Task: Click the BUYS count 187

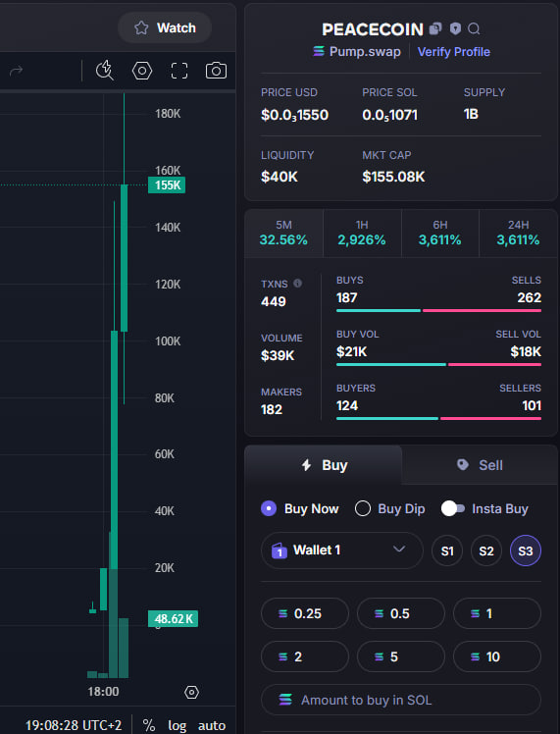Action: click(x=346, y=297)
